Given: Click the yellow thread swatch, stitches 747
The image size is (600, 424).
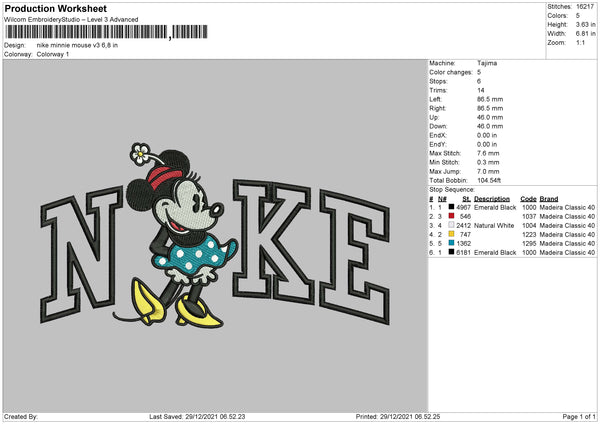Looking at the screenshot, I should tap(452, 234).
